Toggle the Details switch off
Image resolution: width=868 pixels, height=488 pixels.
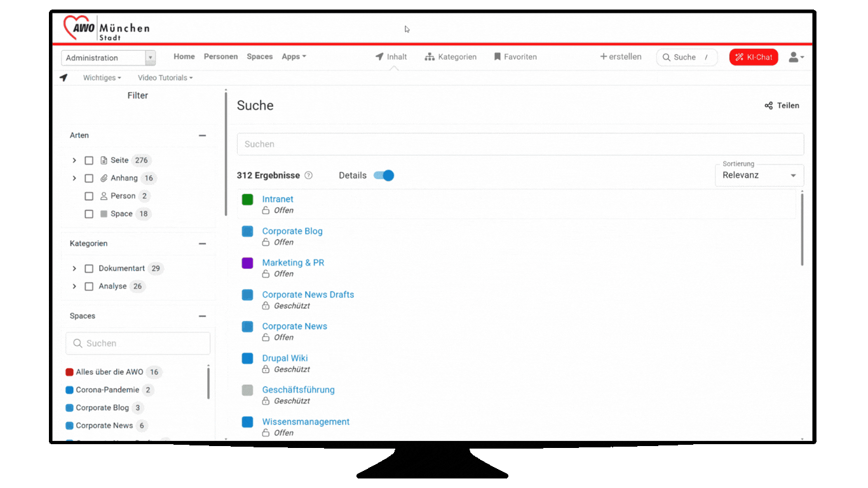[x=384, y=175]
